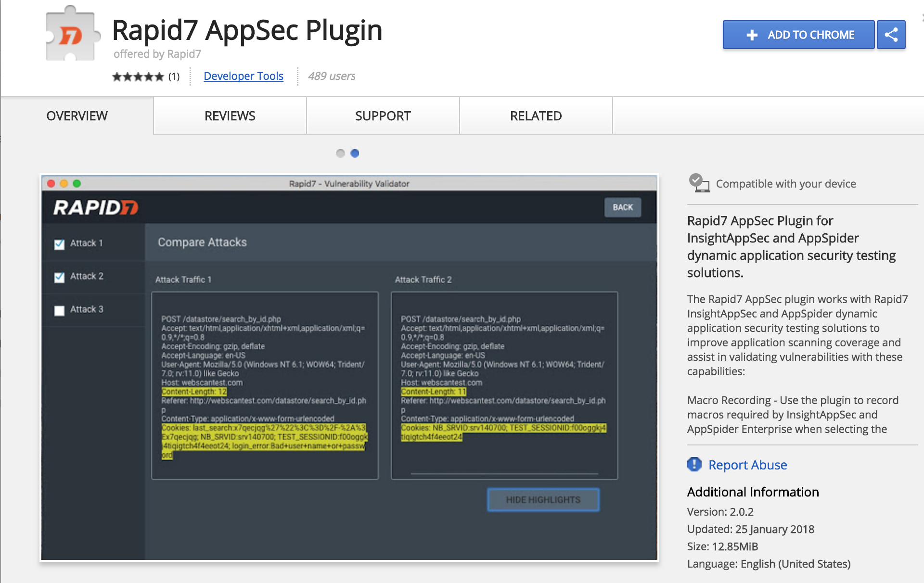Click the Report Abuse exclamation icon
924x583 pixels.
(x=694, y=464)
